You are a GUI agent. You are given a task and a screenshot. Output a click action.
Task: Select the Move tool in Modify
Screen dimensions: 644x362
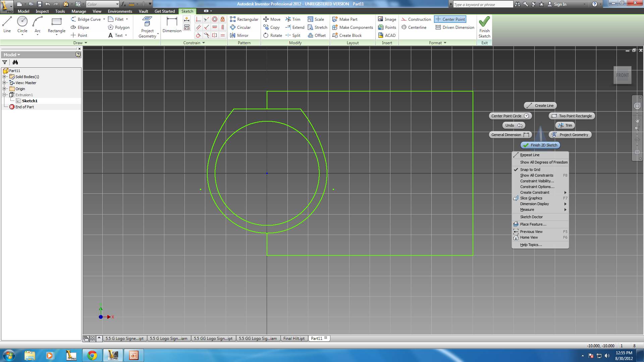click(x=272, y=19)
